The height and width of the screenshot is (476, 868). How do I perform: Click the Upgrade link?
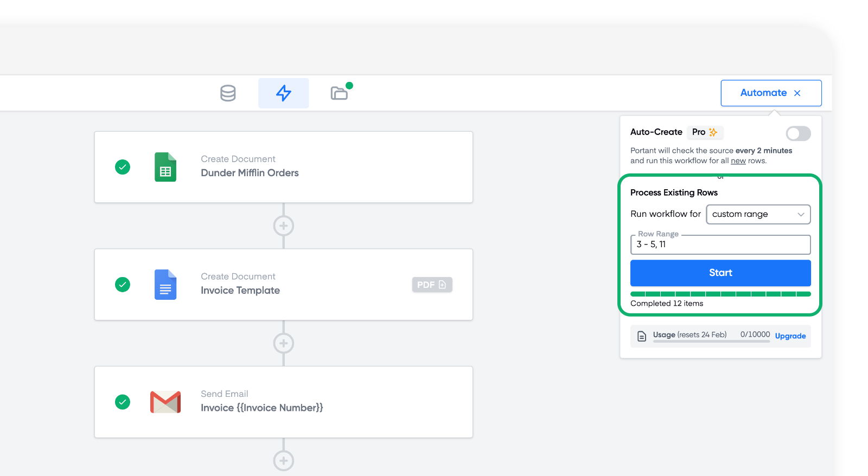point(790,336)
